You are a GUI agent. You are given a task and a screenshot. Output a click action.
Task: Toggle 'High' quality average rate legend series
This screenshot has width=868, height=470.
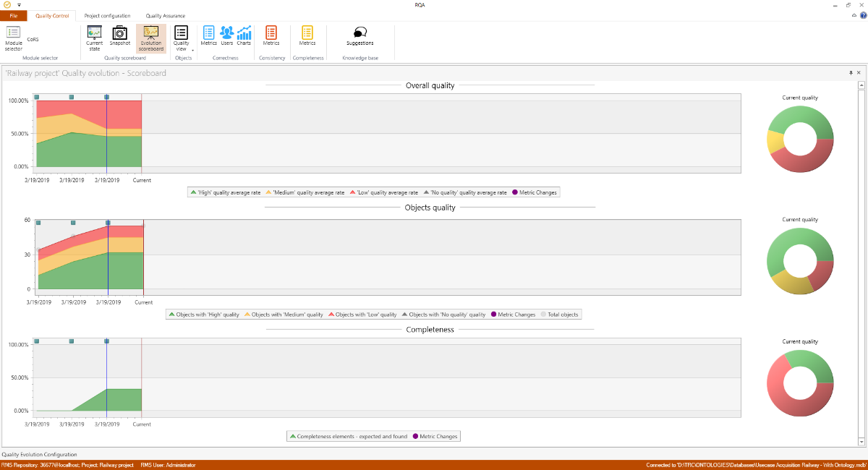click(224, 192)
